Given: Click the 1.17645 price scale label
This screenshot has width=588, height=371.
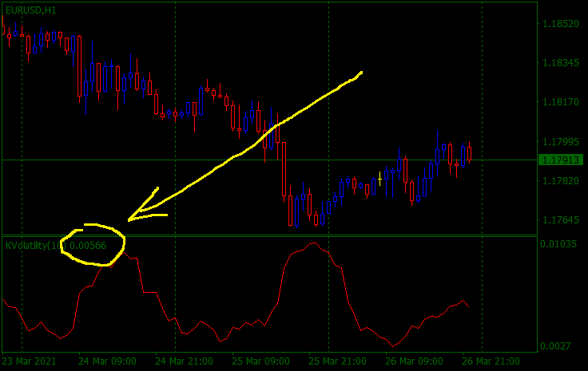Looking at the screenshot, I should coord(561,219).
